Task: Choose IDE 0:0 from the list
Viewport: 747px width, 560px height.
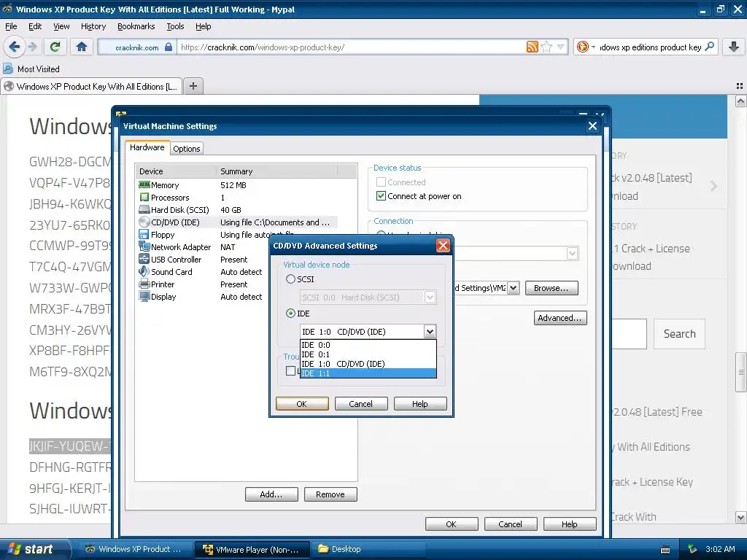Action: tap(368, 345)
